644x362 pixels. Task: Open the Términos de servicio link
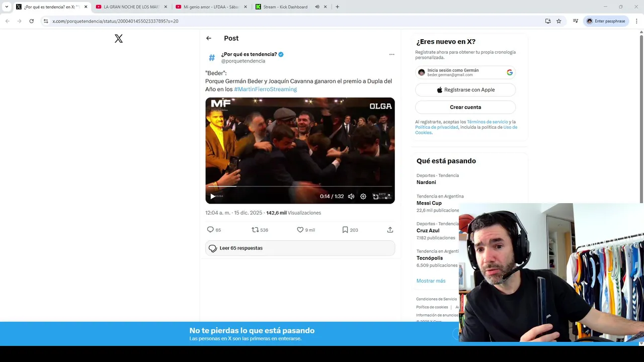coord(488,122)
